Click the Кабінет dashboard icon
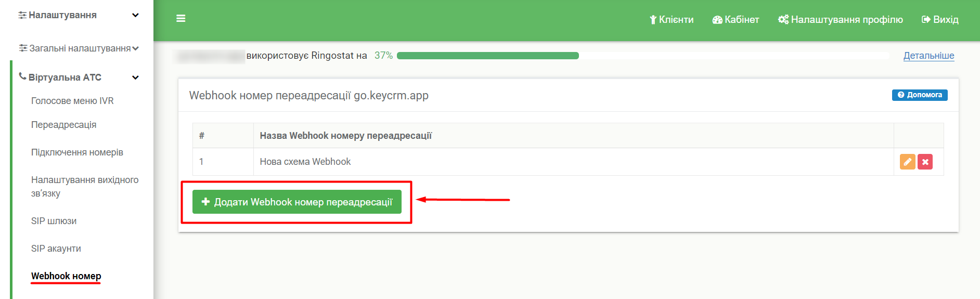 [717, 20]
